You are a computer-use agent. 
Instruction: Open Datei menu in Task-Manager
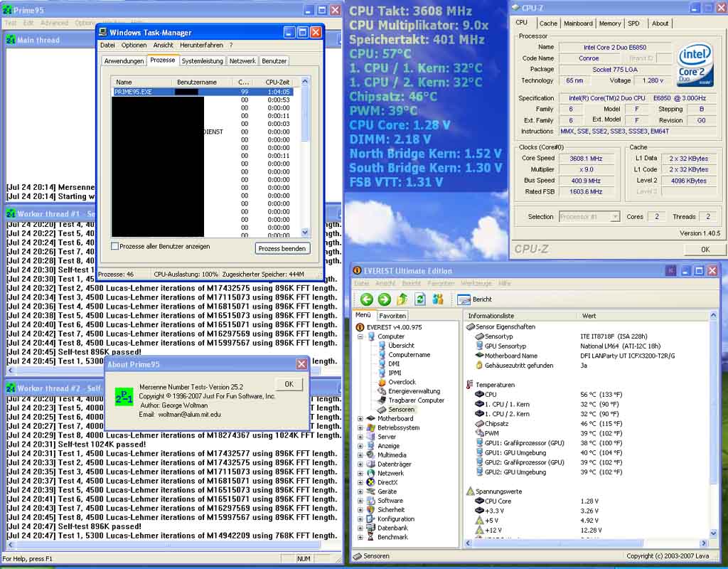pos(107,46)
